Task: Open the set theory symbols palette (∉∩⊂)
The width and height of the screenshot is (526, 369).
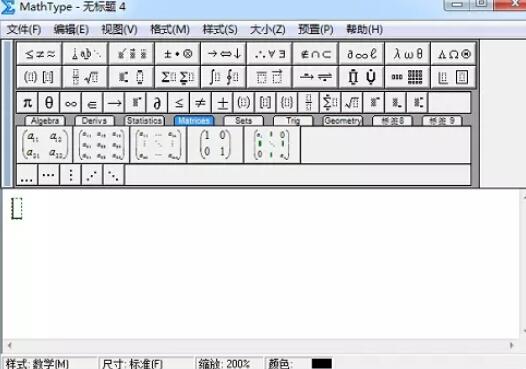Action: point(316,54)
